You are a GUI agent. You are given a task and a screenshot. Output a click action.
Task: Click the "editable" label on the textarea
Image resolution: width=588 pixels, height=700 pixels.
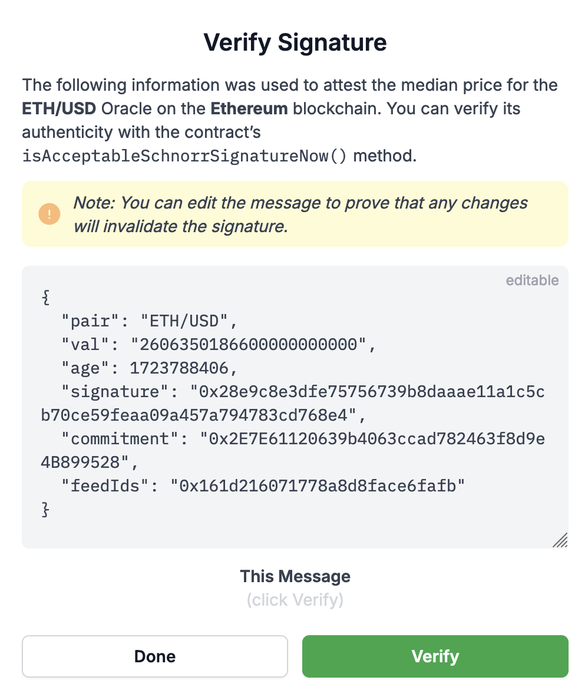tap(532, 280)
